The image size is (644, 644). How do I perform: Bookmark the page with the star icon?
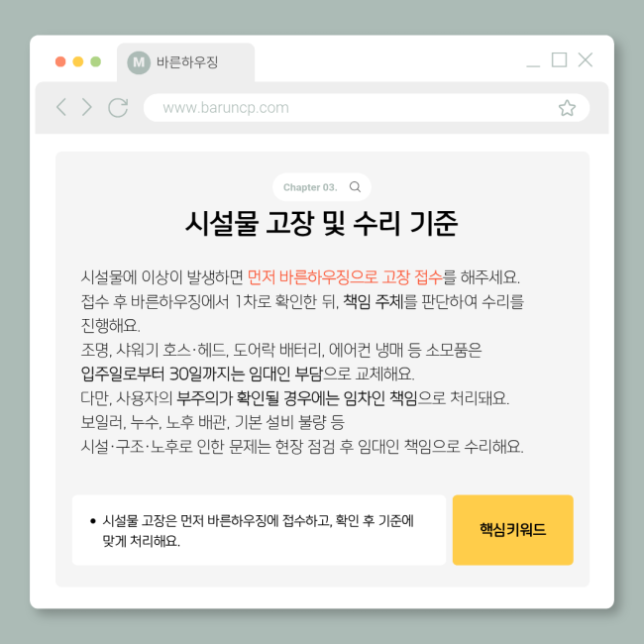click(x=567, y=108)
